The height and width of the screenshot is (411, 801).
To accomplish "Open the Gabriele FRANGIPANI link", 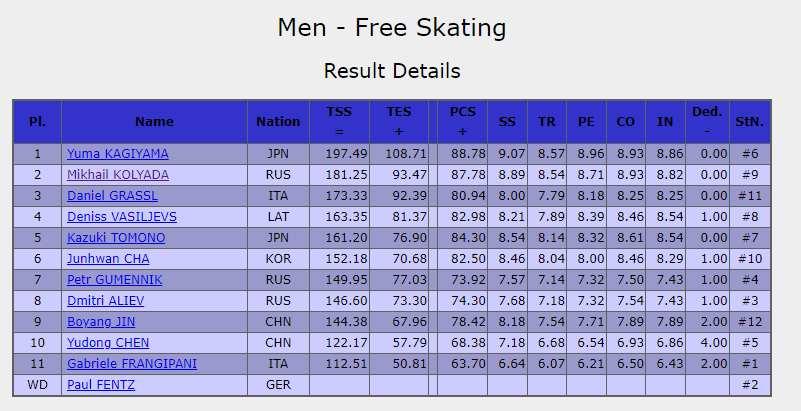I will click(125, 364).
